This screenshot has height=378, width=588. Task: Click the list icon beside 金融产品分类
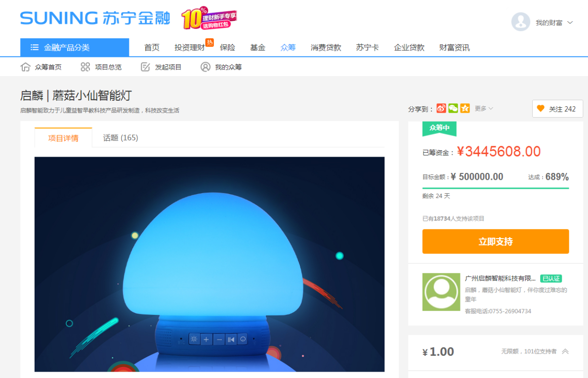tap(35, 47)
